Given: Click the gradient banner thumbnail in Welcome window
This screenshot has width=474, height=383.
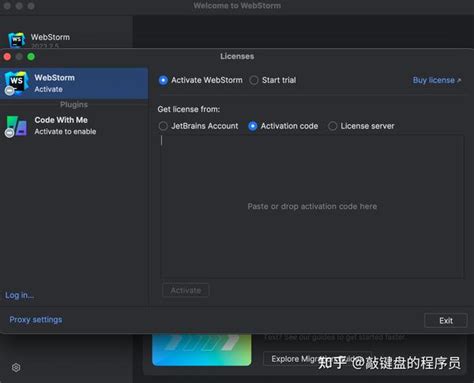Looking at the screenshot, I should [202, 350].
